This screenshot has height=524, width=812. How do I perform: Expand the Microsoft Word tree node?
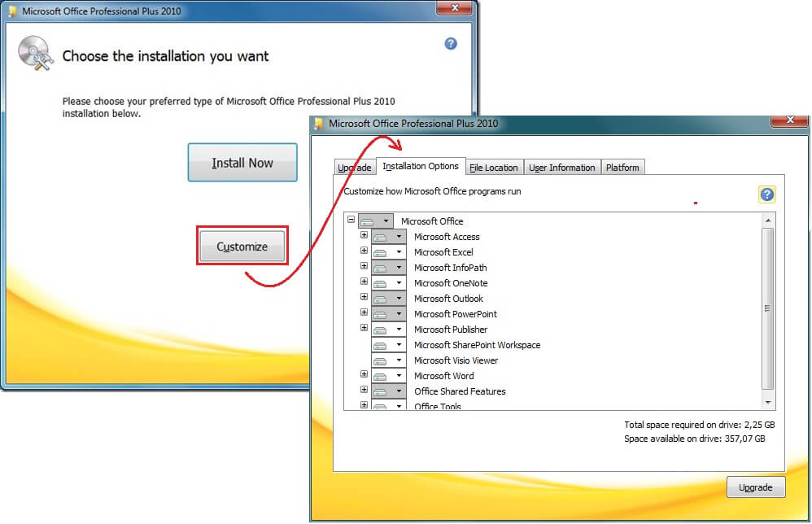(364, 374)
